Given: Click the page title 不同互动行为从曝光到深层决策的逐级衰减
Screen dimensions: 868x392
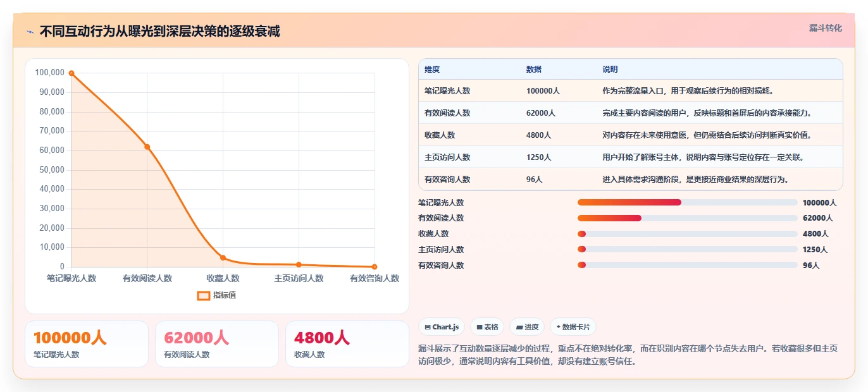Looking at the screenshot, I should [x=160, y=32].
